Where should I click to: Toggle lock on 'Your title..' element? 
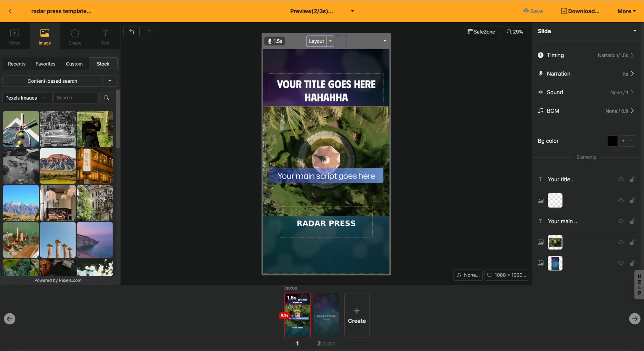point(632,179)
